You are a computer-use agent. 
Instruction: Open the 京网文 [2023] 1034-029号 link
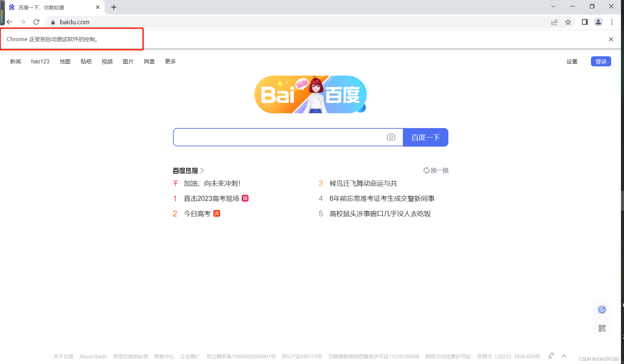509,357
